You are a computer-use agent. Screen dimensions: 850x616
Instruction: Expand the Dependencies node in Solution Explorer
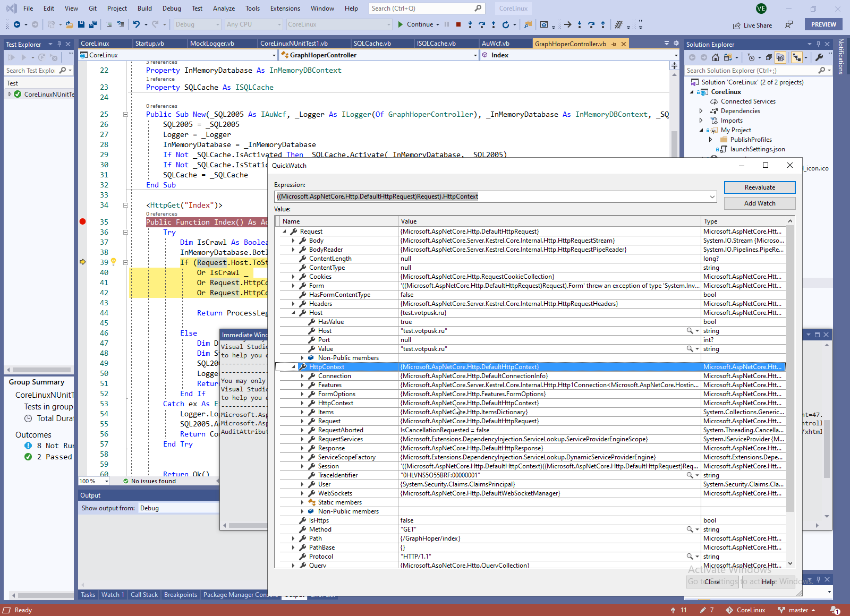[701, 111]
